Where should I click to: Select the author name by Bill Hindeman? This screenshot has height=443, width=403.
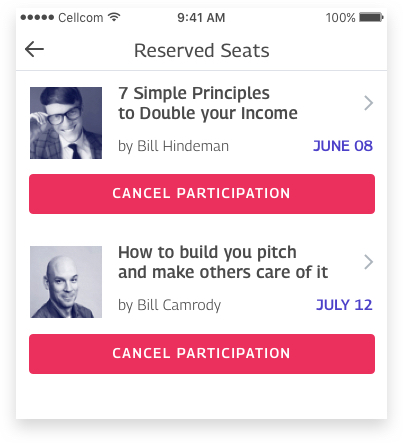coord(173,146)
